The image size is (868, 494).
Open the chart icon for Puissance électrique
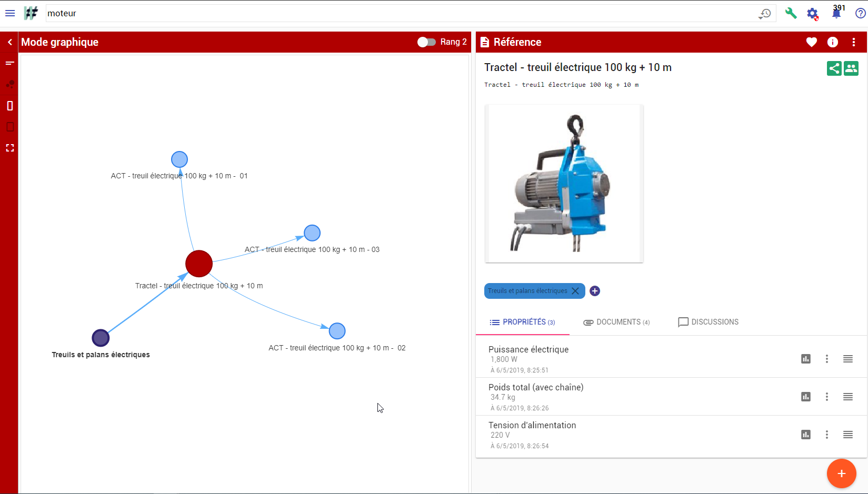[806, 359]
